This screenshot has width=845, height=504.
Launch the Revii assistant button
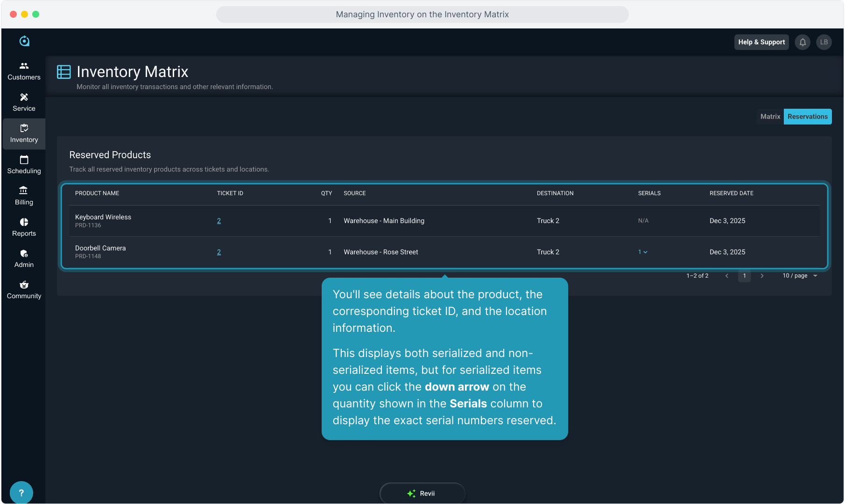422,493
